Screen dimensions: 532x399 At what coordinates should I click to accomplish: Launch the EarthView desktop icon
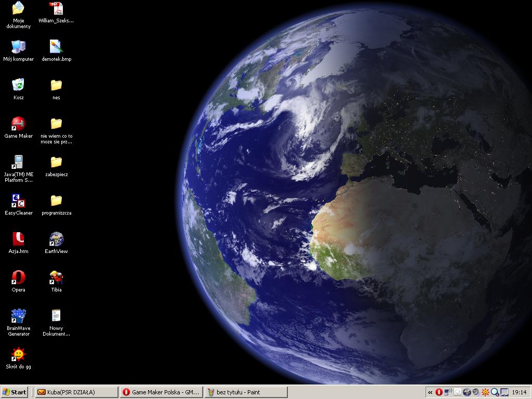pyautogui.click(x=56, y=240)
